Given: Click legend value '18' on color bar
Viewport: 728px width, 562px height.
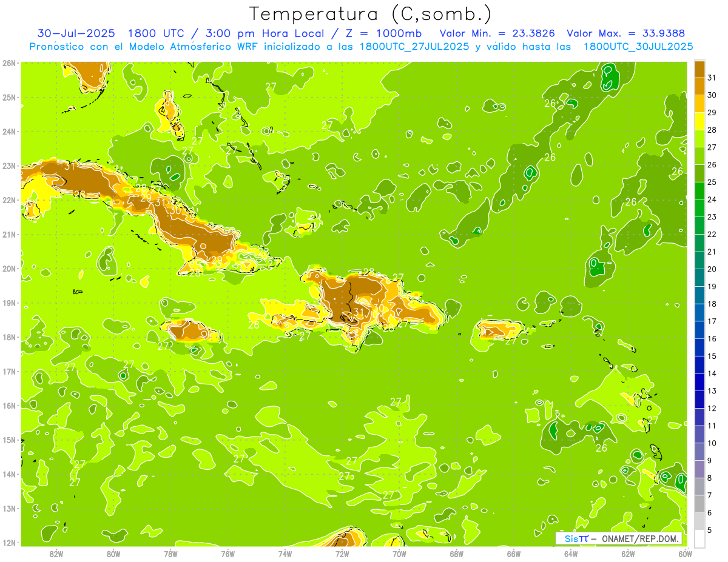Looking at the screenshot, I should click(712, 304).
